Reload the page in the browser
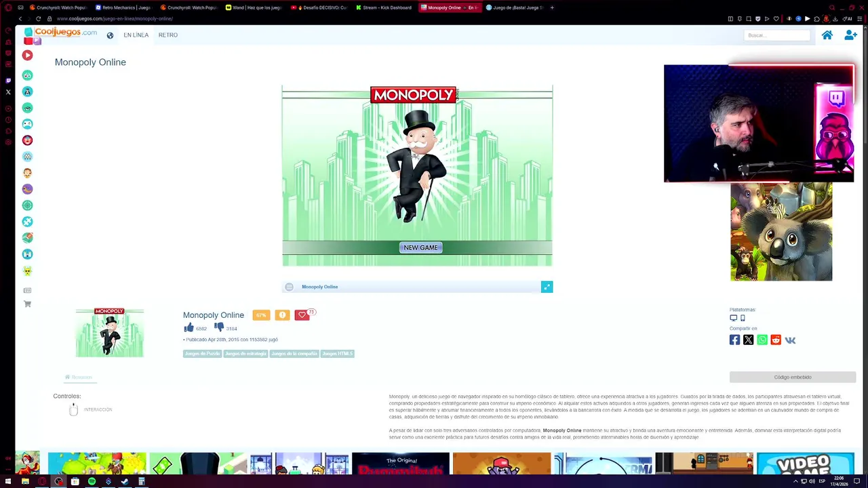868x488 pixels. click(38, 19)
